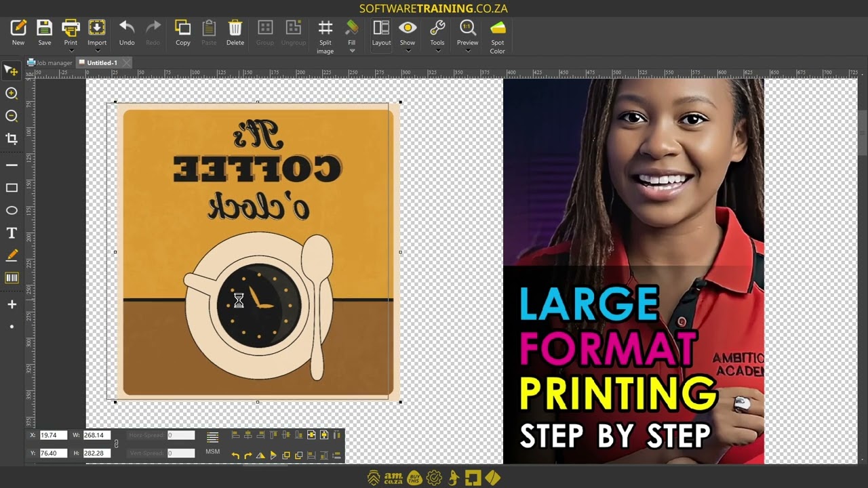The height and width of the screenshot is (488, 868).
Task: Switch to the Job manager tab
Action: coord(50,63)
